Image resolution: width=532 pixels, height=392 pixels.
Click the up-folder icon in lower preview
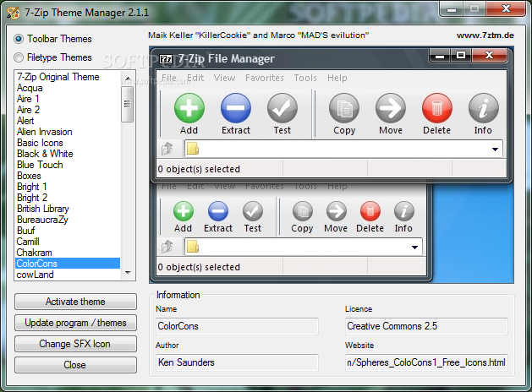point(167,247)
